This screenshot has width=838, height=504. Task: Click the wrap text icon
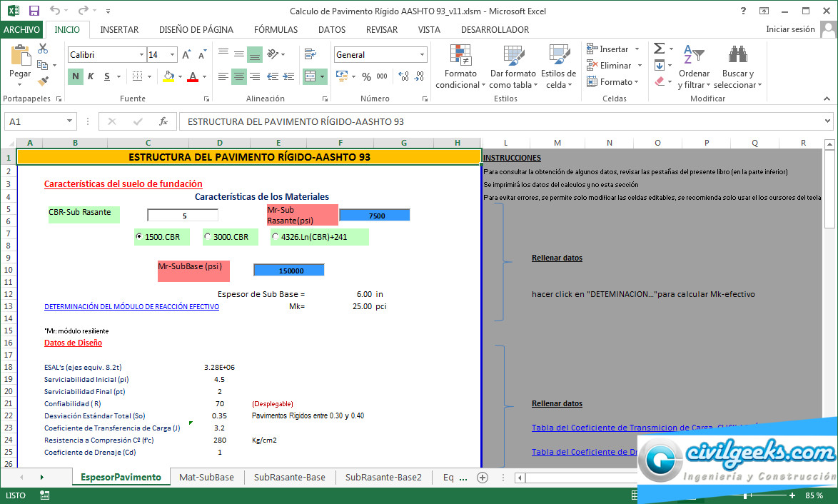tap(310, 54)
